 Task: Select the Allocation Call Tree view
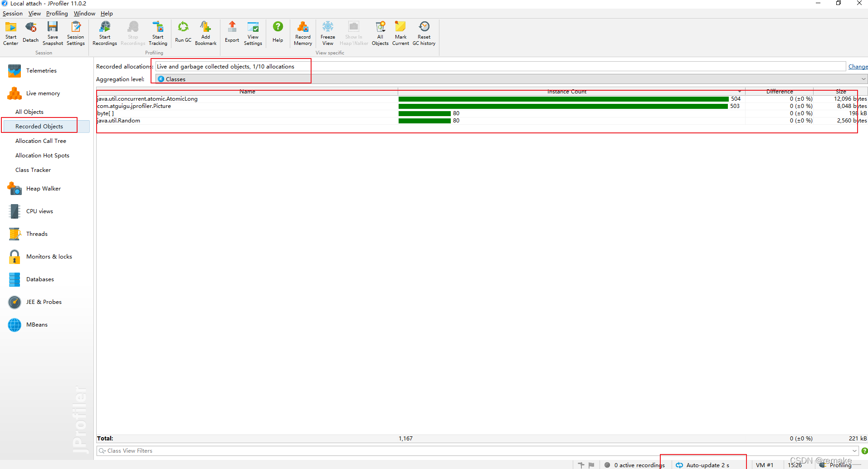41,141
